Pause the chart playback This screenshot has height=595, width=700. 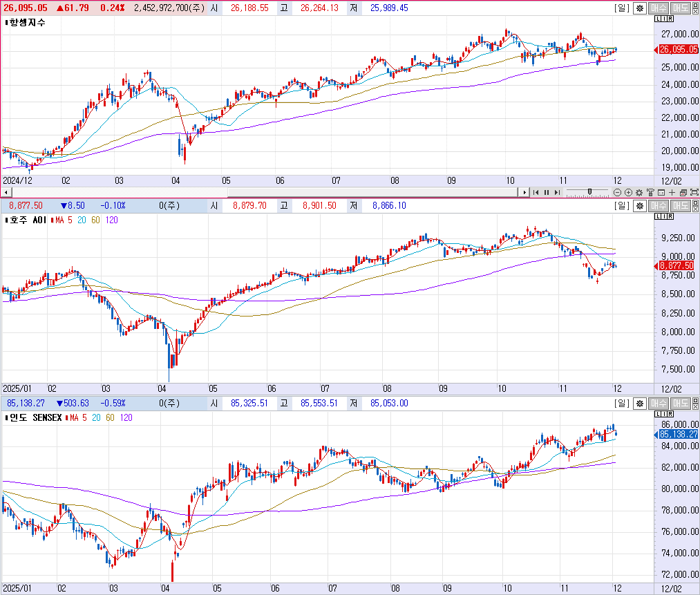pyautogui.click(x=547, y=192)
